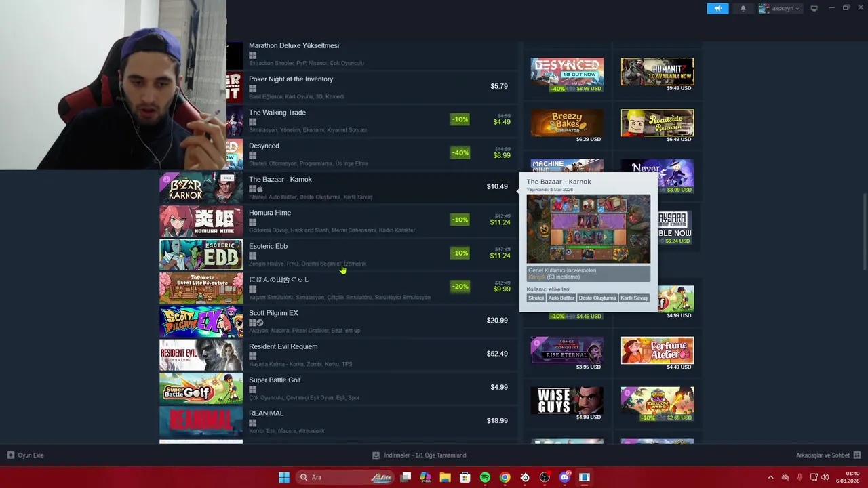Open the Bazaar thumbnail three-dots menu

227,178
